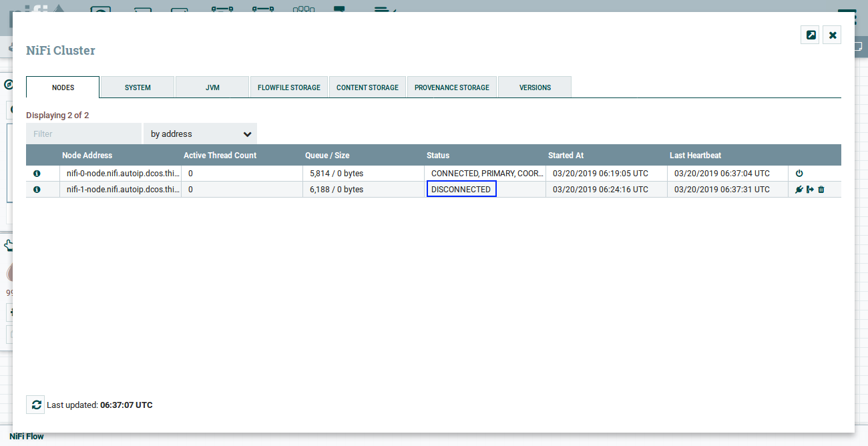Switch to the System tab
This screenshot has width=868, height=446.
(x=138, y=87)
